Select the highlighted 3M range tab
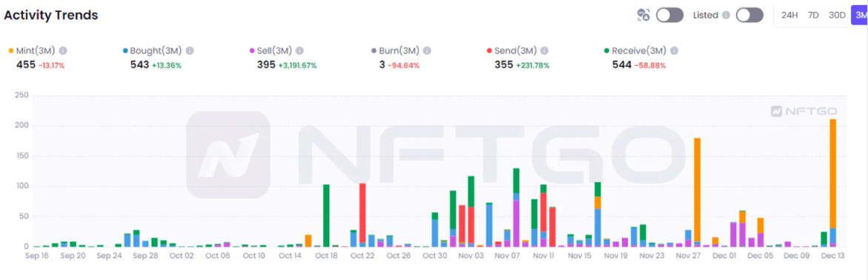This screenshot has height=280, width=868. (860, 16)
